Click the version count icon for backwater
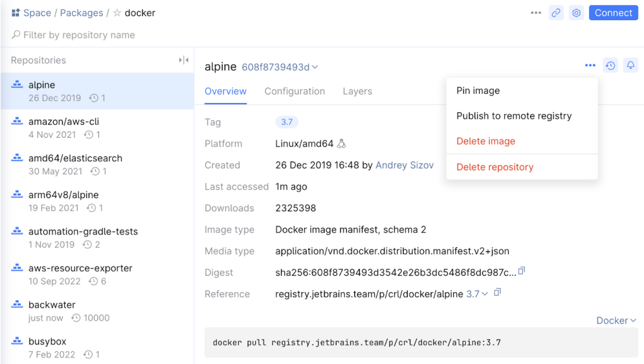The height and width of the screenshot is (364, 644). click(76, 317)
